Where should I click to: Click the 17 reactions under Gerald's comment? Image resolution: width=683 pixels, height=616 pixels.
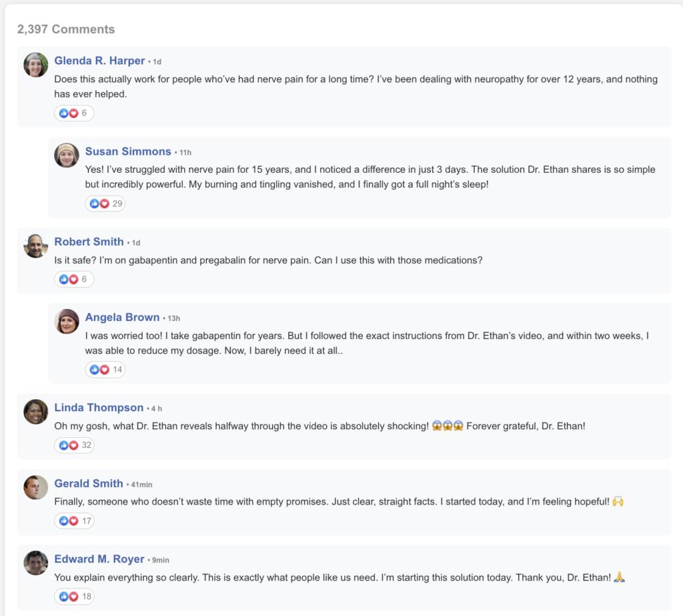click(74, 521)
